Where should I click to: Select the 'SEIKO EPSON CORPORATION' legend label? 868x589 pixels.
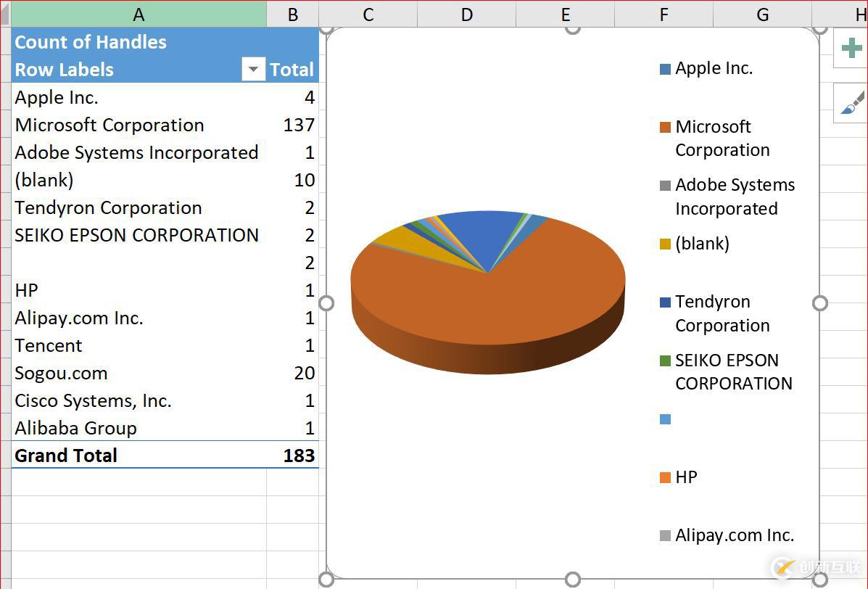[734, 371]
